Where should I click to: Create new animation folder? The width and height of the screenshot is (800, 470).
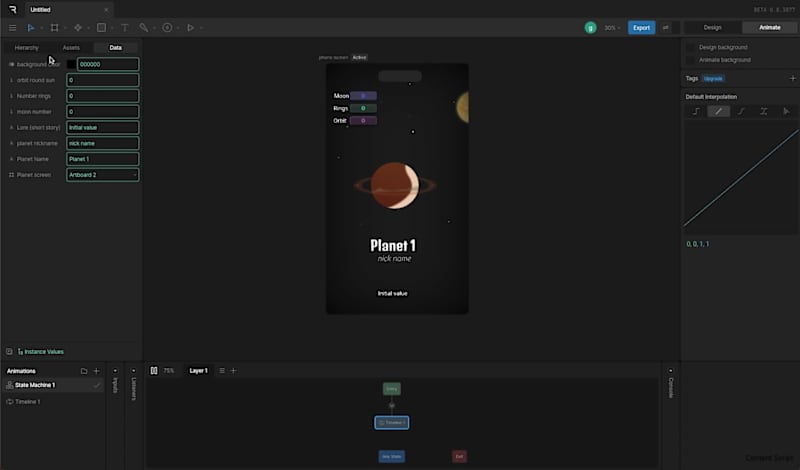[84, 371]
